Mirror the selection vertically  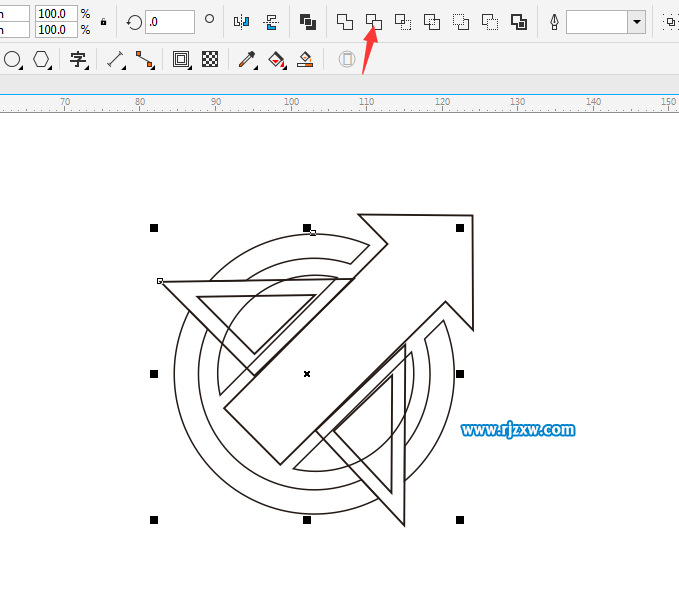[x=271, y=21]
